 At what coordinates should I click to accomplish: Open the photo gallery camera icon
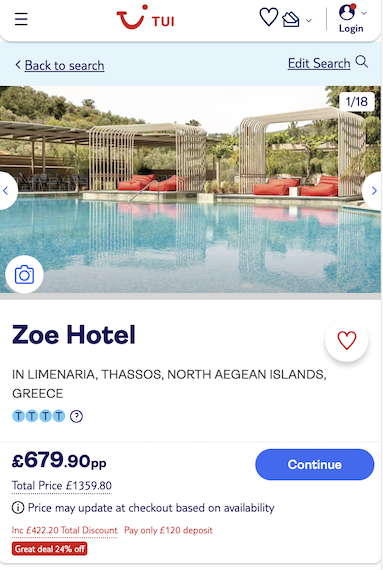24,275
